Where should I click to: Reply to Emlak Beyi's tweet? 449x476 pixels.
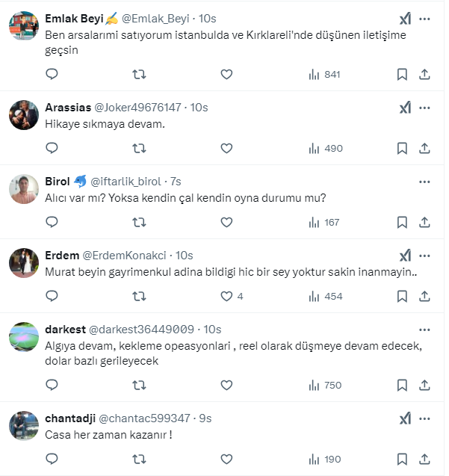tap(52, 75)
